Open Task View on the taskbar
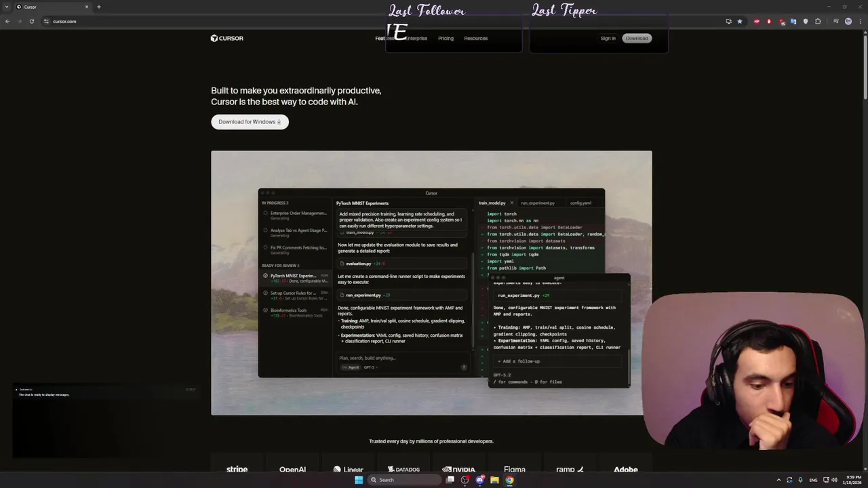868x488 pixels. point(450,480)
